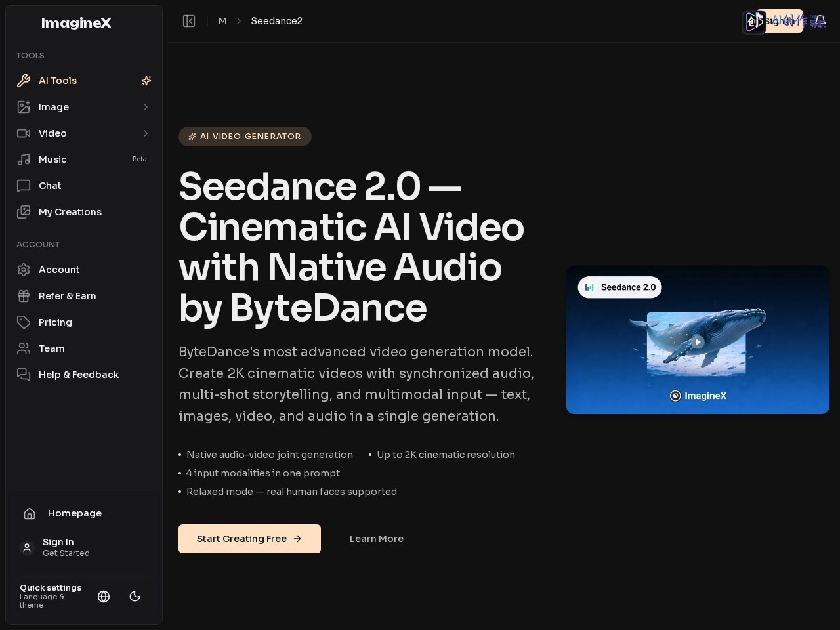840x630 pixels.
Task: Click the Seedance 2.0 label on video
Action: pos(620,287)
